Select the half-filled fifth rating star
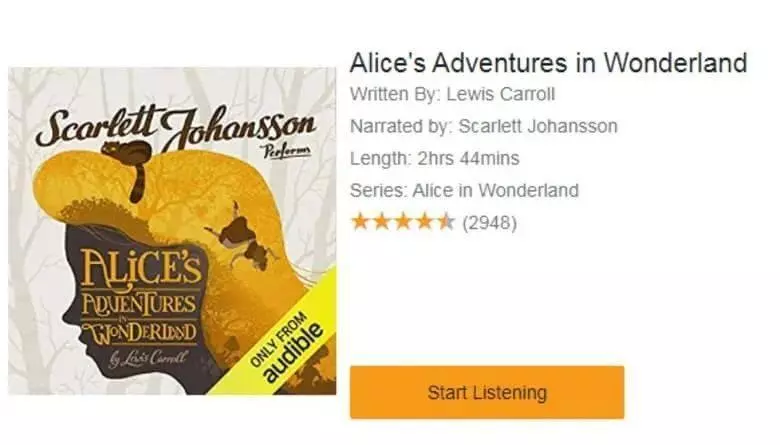 [x=446, y=222]
